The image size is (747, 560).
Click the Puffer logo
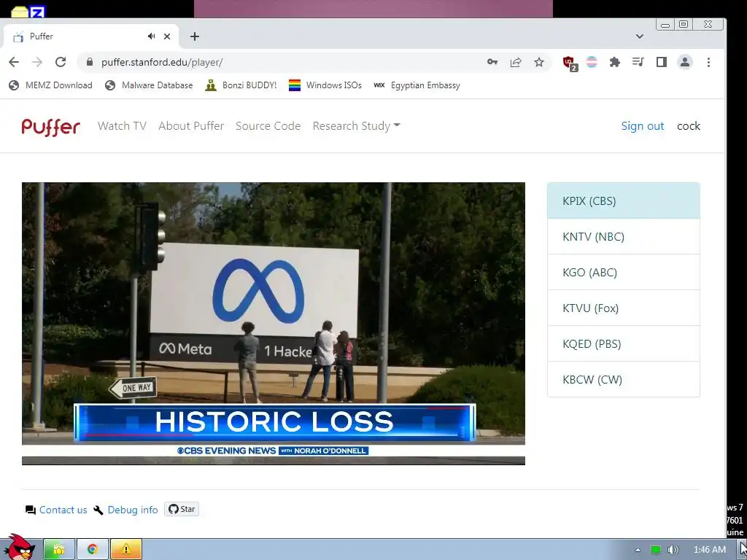tap(50, 126)
